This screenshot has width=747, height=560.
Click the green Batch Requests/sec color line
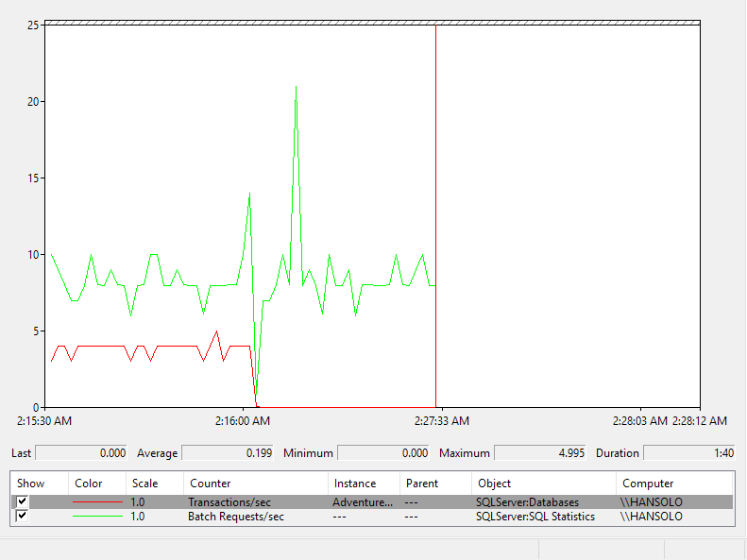97,517
